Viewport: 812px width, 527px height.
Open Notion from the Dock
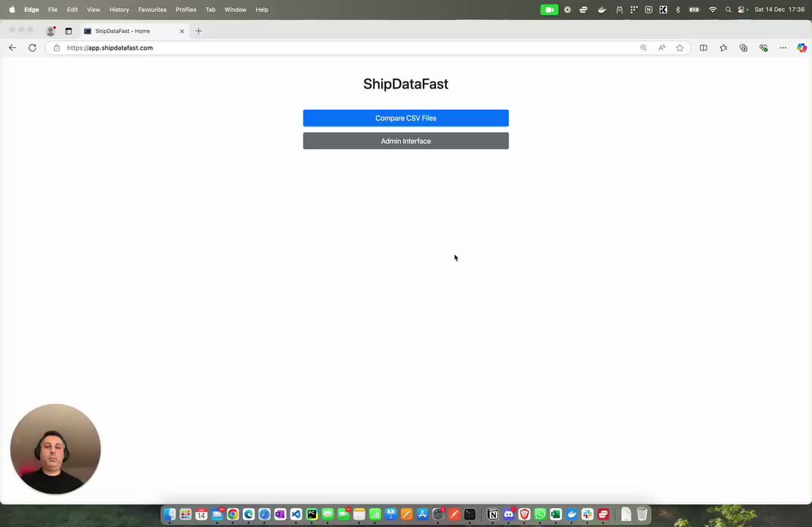click(492, 514)
